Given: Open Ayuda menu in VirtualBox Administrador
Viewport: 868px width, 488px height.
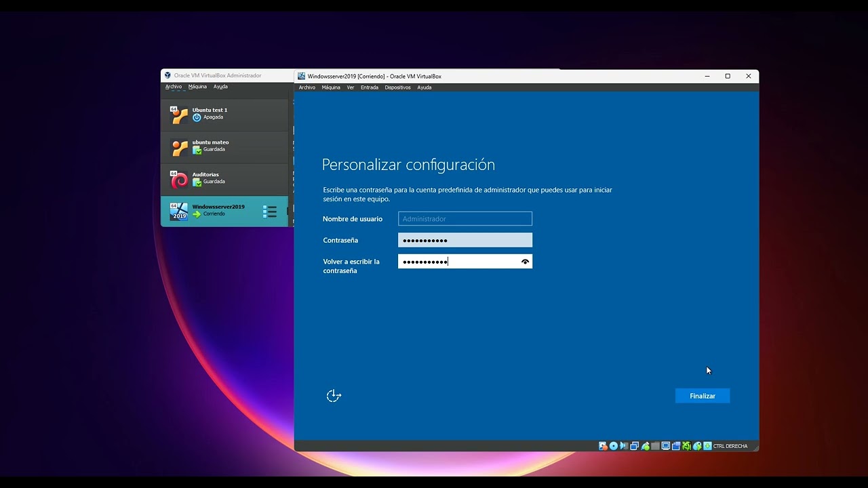Looking at the screenshot, I should [x=220, y=87].
